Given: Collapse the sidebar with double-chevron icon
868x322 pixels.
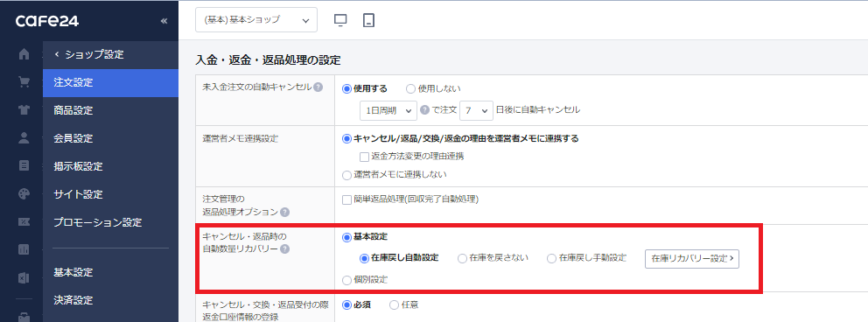Looking at the screenshot, I should click(x=164, y=21).
